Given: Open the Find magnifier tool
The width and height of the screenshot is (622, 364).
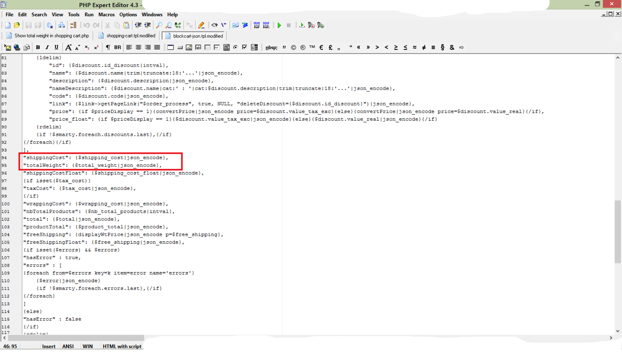Looking at the screenshot, I should pos(159,25).
